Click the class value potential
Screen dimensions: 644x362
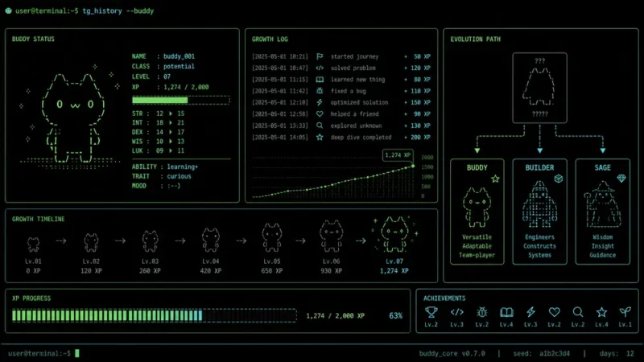point(179,66)
